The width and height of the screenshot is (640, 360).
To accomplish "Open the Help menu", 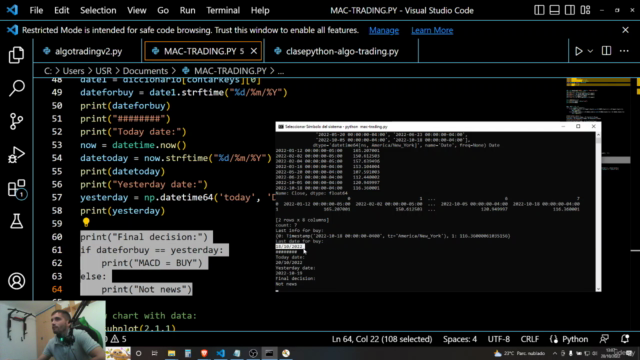I will click(260, 10).
